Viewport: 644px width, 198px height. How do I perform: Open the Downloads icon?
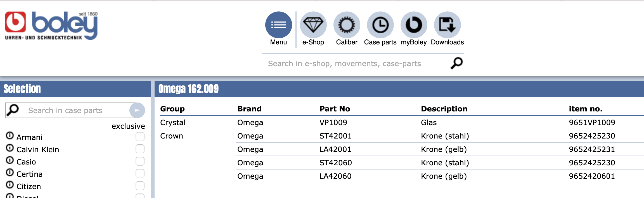pos(447,25)
